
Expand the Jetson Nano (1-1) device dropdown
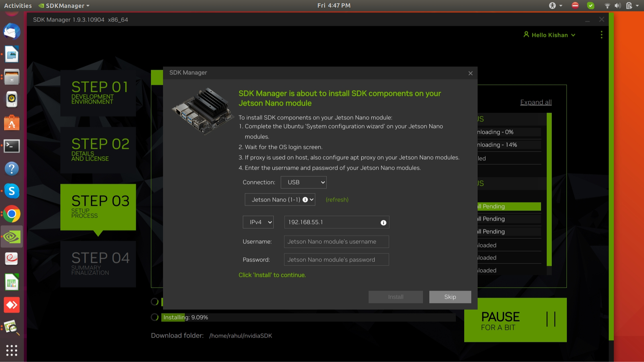[x=280, y=200]
